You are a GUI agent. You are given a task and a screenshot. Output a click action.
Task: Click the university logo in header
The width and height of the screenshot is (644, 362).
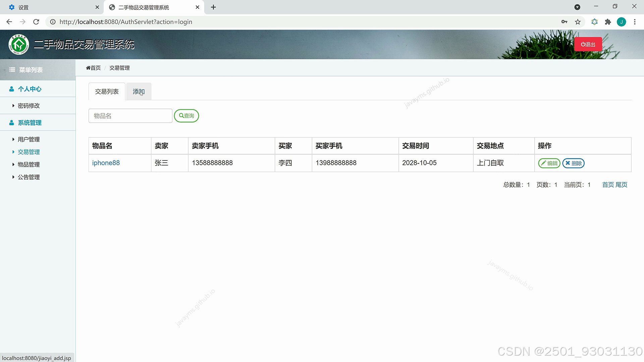point(19,44)
